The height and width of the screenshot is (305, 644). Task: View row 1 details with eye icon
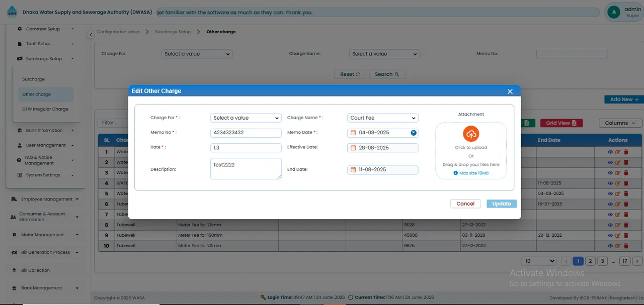[x=610, y=152]
